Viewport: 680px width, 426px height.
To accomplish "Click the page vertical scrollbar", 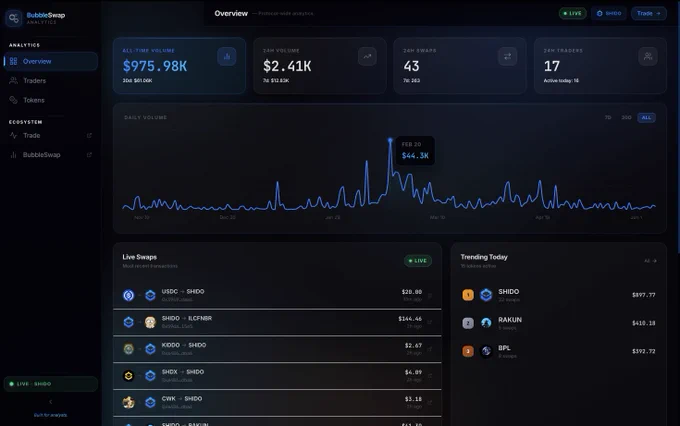I will click(677, 126).
